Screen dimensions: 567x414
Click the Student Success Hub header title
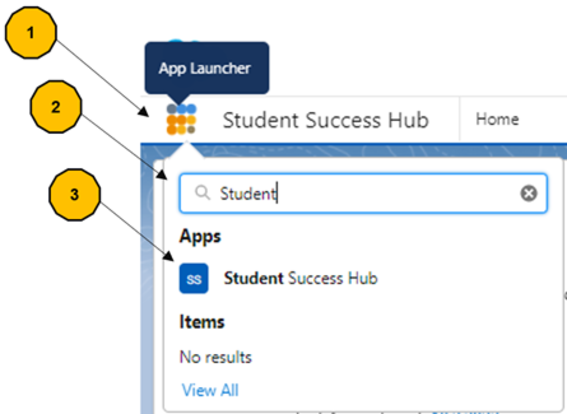click(x=326, y=120)
